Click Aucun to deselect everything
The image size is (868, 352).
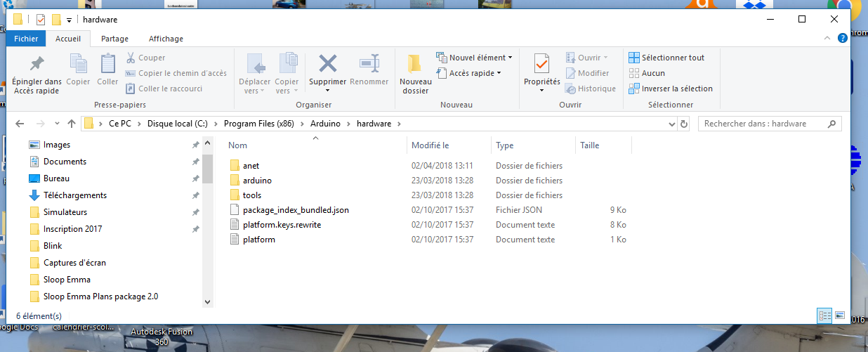coord(647,73)
